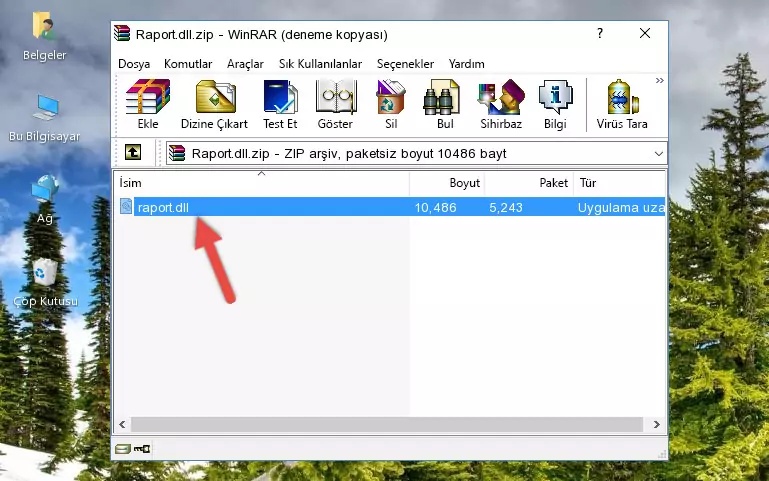The height and width of the screenshot is (481, 769).
Task: Open the Sık Kullanılanlar menu
Action: (x=320, y=64)
